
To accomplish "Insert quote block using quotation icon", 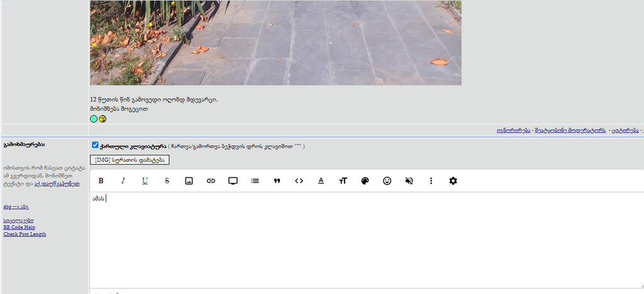I will tap(277, 181).
